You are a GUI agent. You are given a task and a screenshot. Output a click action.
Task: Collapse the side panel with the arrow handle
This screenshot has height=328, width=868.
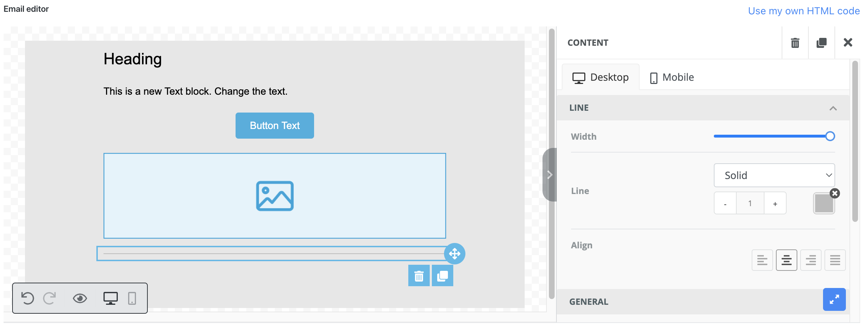550,175
